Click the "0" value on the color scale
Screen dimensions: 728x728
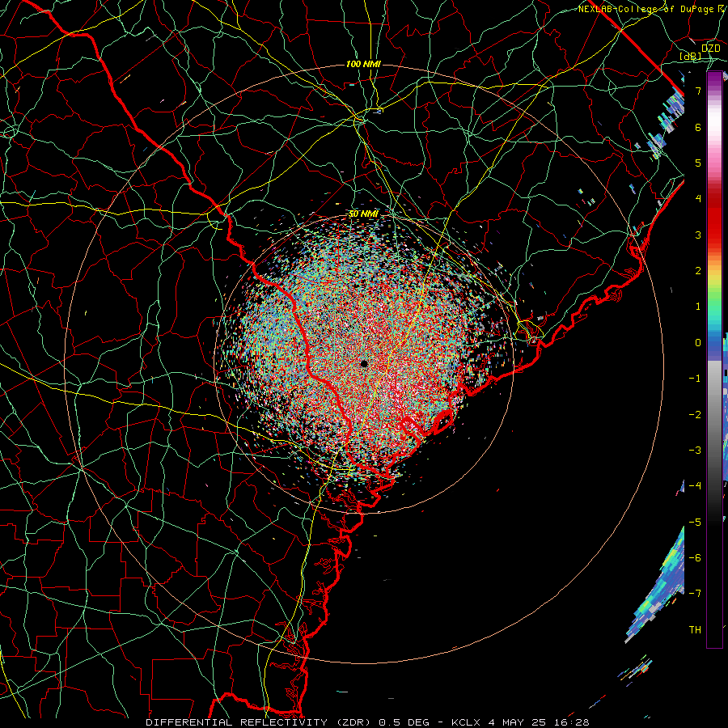click(698, 343)
